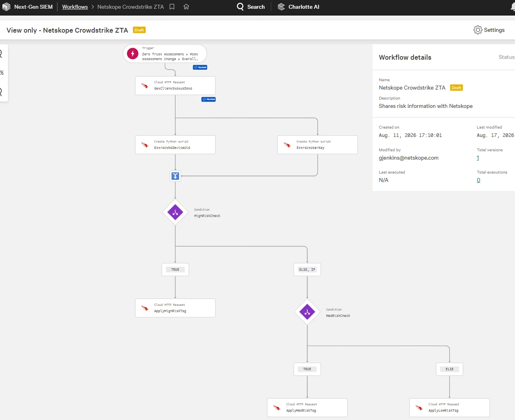This screenshot has width=515, height=420.
Task: Go to home via house icon
Action: click(186, 7)
